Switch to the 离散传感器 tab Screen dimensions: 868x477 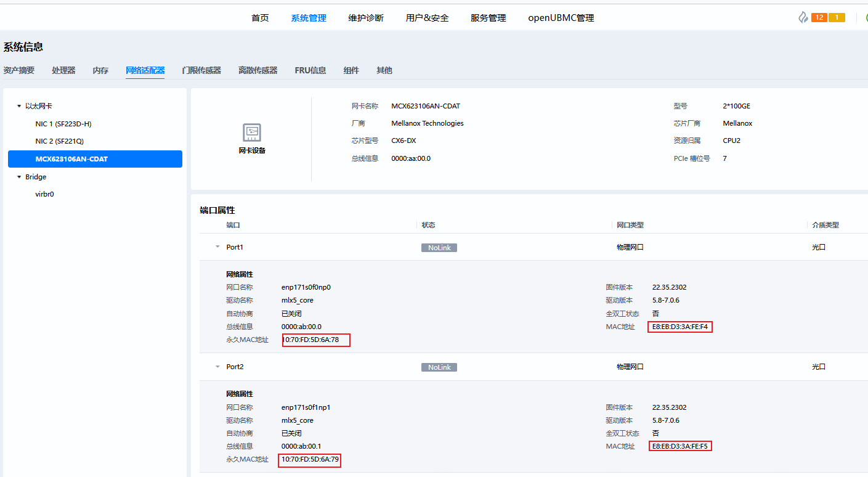(258, 70)
